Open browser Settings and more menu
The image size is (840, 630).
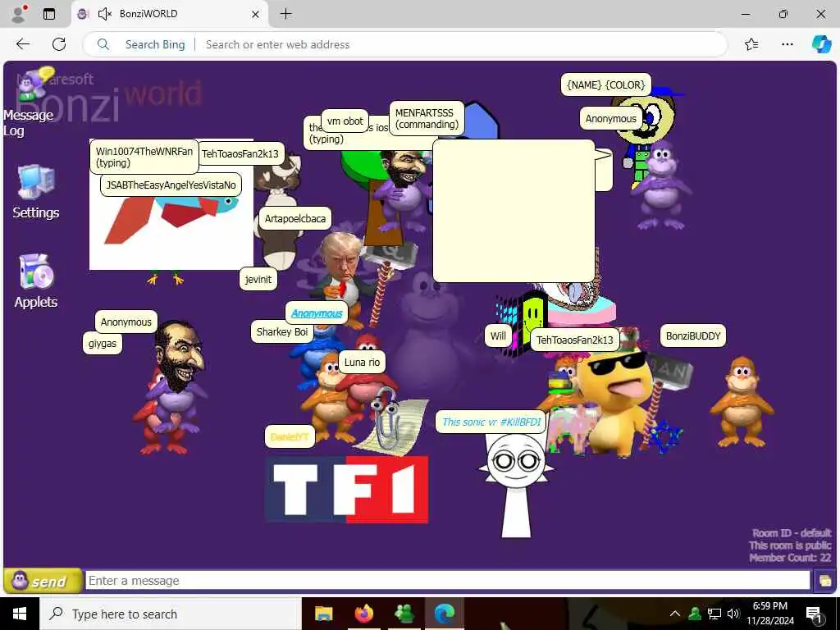point(787,44)
